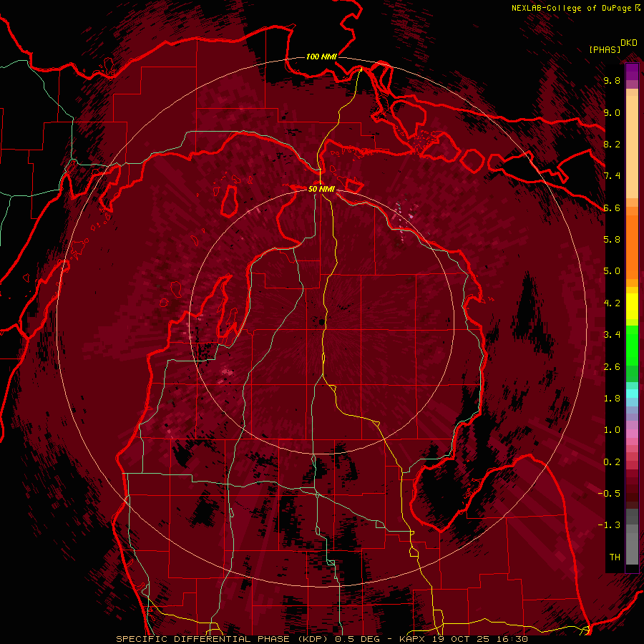Image resolution: width=644 pixels, height=644 pixels.
Task: Click the 7.4 value on color scale
Action: 612,176
